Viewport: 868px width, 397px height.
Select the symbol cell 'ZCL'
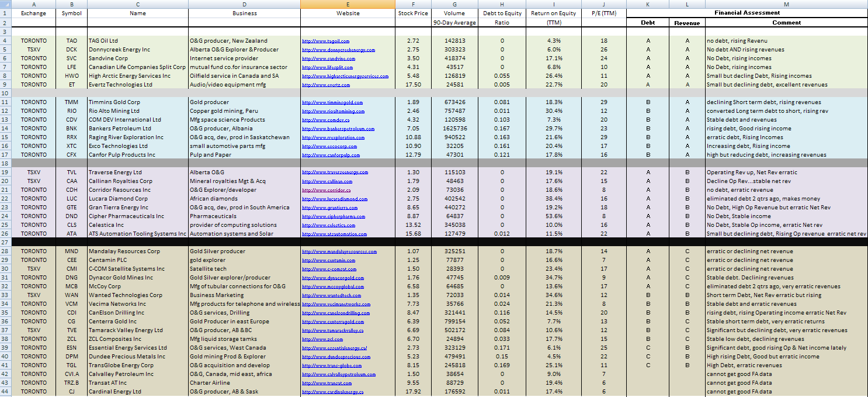[71, 339]
